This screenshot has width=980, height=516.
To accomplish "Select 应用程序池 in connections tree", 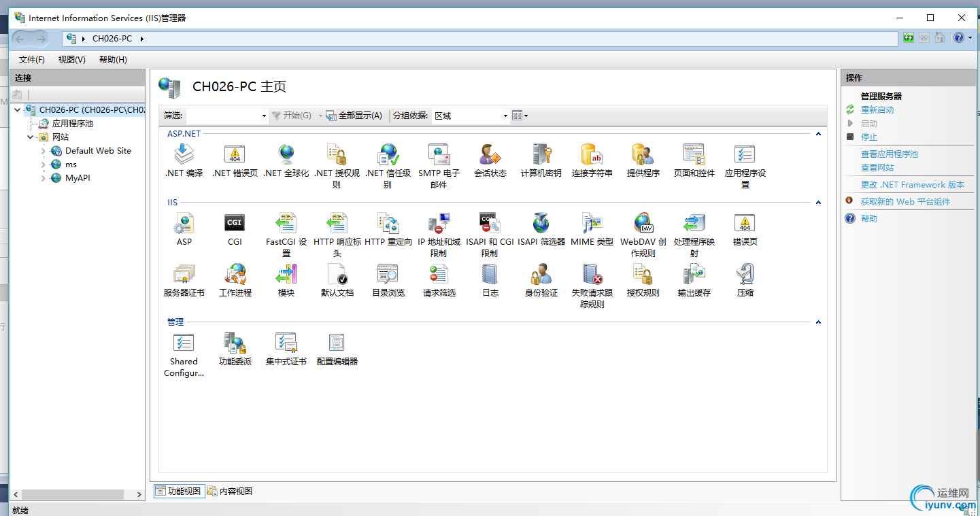I will 73,124.
